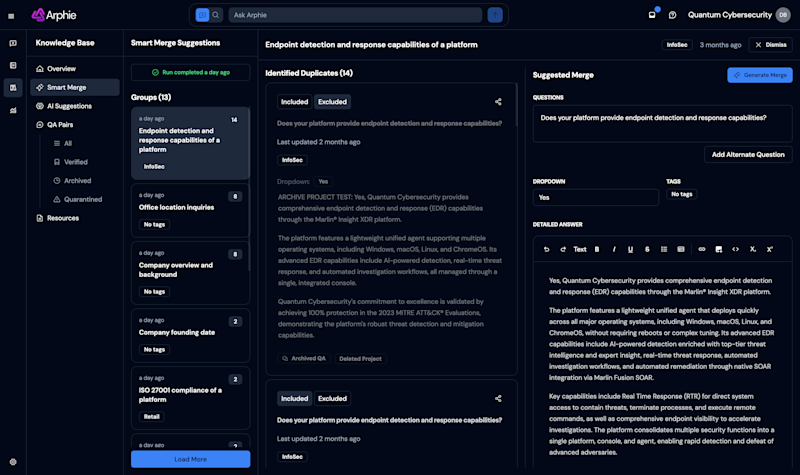Open the DB user avatar menu
The height and width of the screenshot is (475, 800).
(783, 15)
